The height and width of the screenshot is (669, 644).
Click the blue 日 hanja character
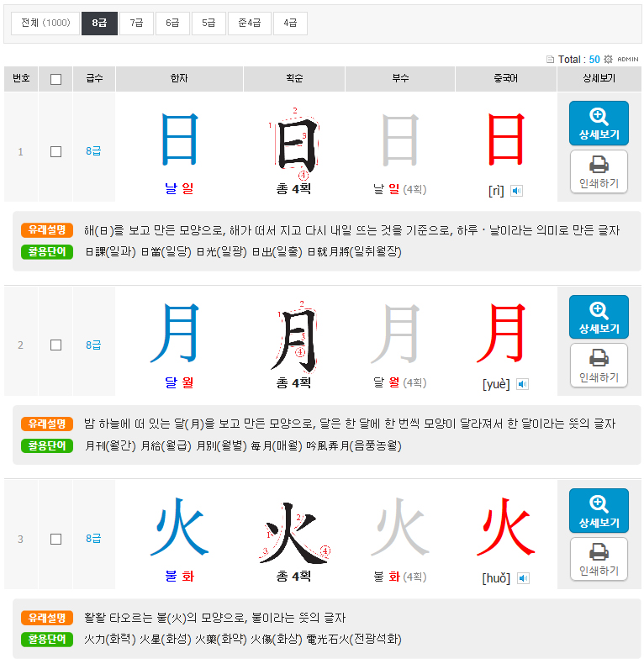pos(179,139)
